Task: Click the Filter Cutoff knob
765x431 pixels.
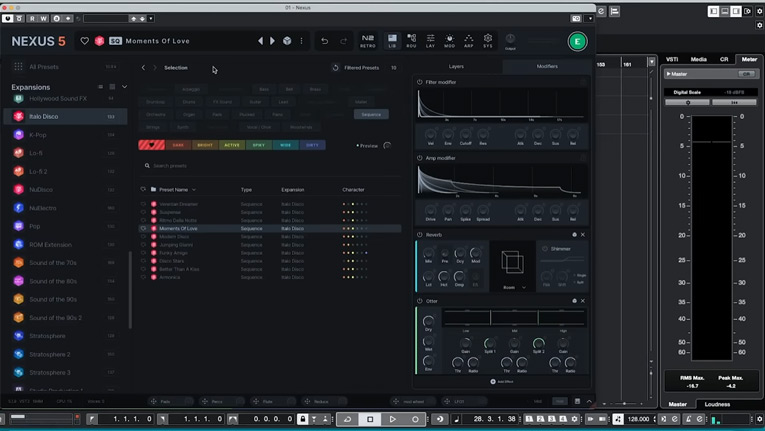Action: click(x=465, y=134)
